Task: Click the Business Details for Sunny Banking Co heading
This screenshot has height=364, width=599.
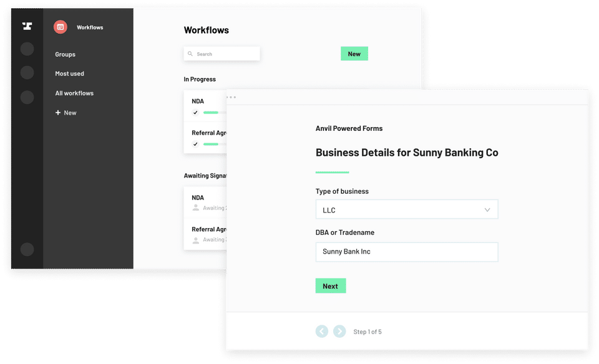Action: coord(406,153)
